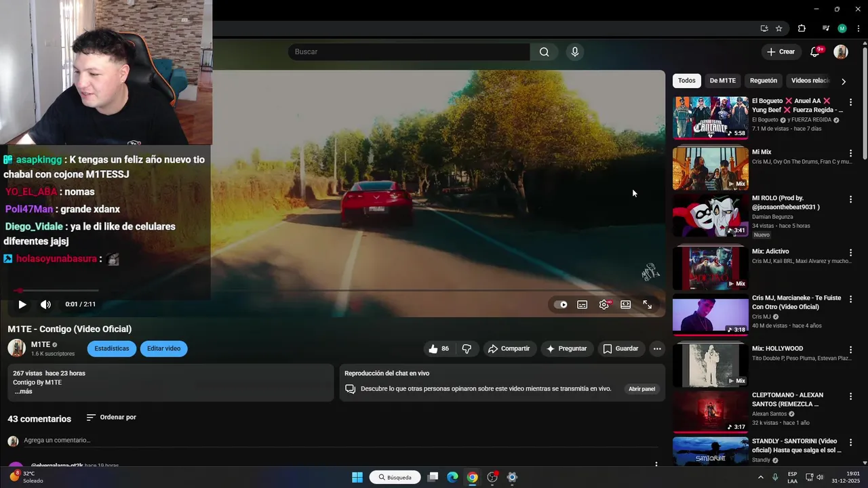Screen dimensions: 868x488
Task: Open more actions menu beside Guardar
Action: (x=657, y=349)
